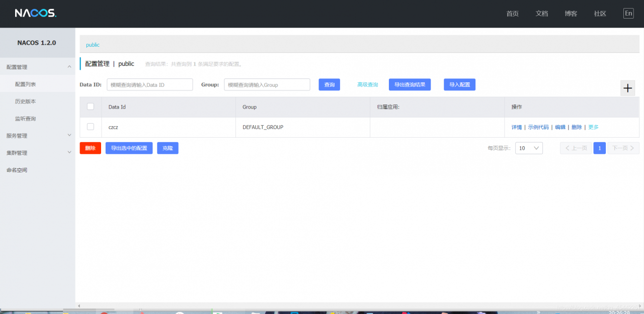Click the 删除 link in czcz row
This screenshot has width=644, height=314.
pyautogui.click(x=577, y=127)
